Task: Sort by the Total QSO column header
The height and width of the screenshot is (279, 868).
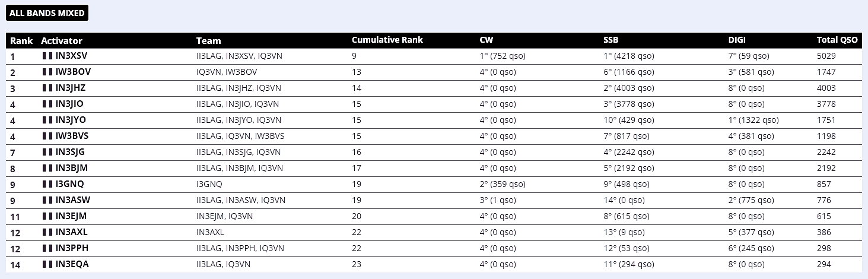Action: coord(837,40)
